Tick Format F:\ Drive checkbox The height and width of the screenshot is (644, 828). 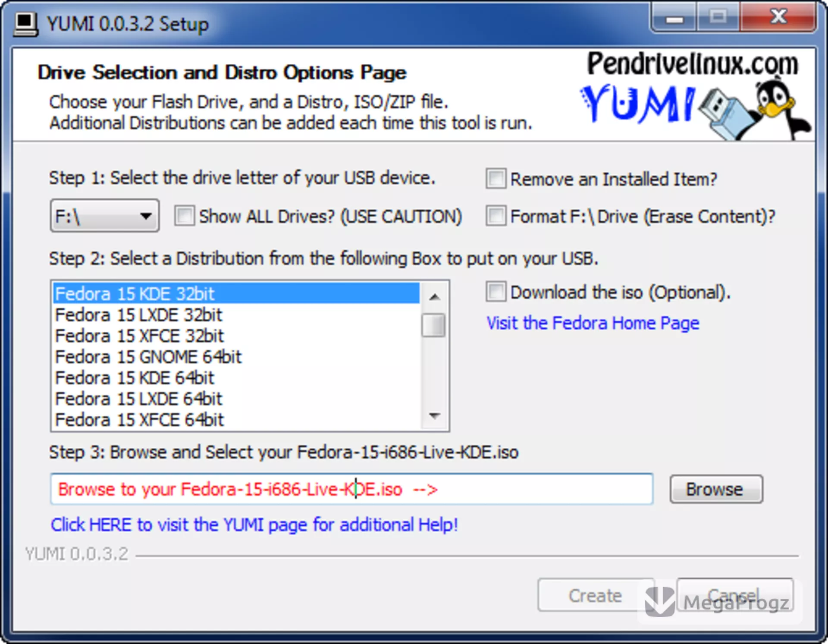pyautogui.click(x=496, y=216)
